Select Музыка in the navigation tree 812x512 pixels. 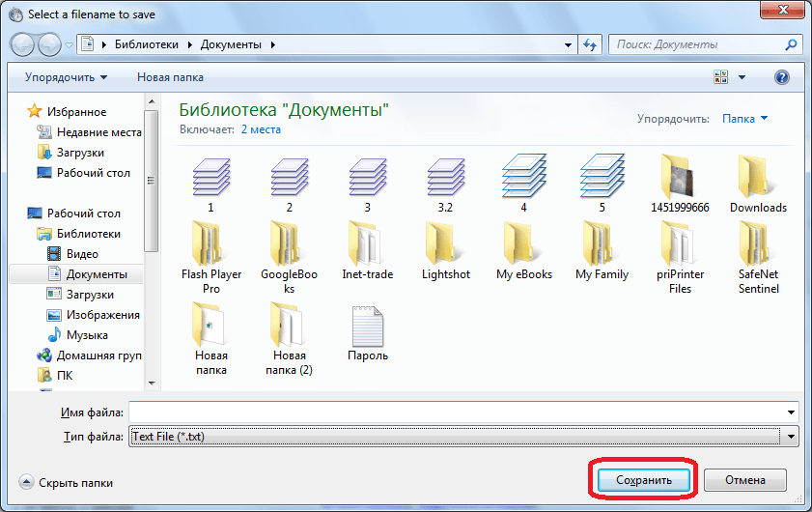87,334
